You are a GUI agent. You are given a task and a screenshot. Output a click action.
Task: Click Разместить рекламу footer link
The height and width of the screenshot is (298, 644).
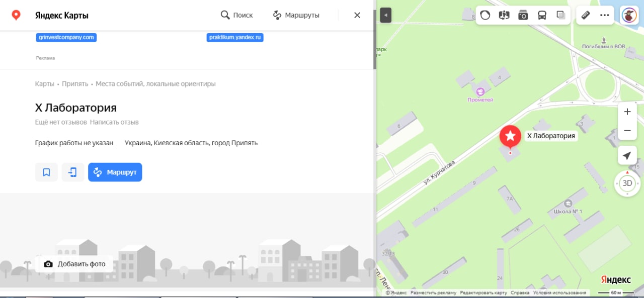pyautogui.click(x=433, y=292)
